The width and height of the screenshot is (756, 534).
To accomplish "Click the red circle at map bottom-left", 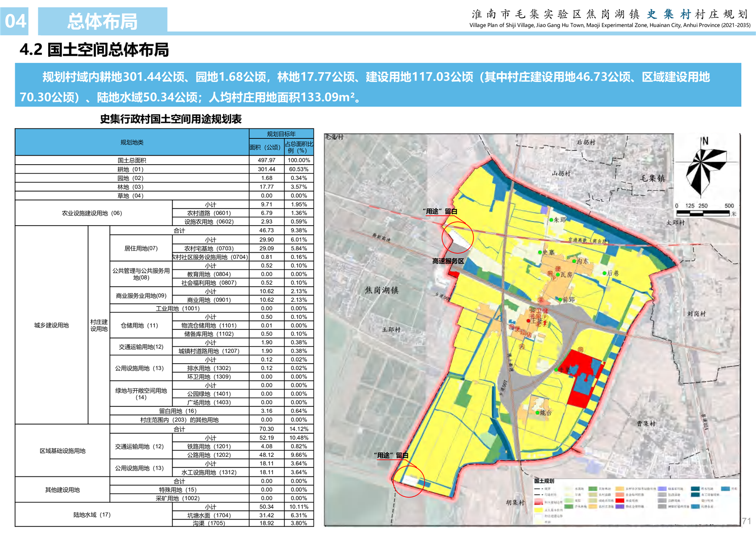I will 409,481.
